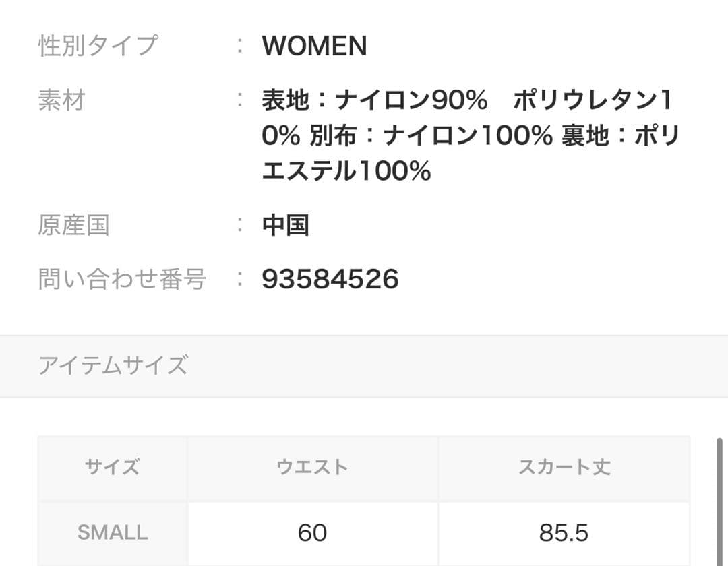Click the サイズ column header
This screenshot has height=566, width=728.
[113, 467]
